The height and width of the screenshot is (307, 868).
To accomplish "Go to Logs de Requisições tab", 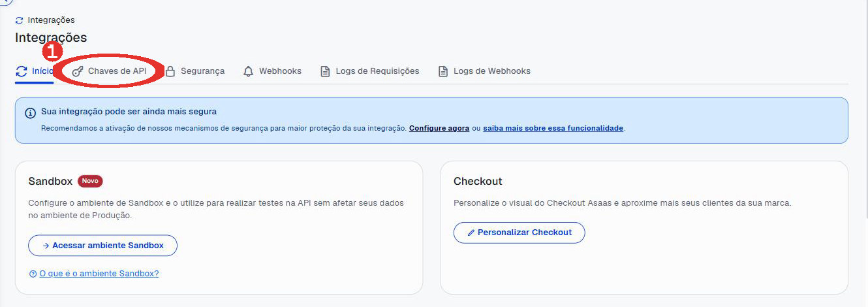I will (x=369, y=71).
